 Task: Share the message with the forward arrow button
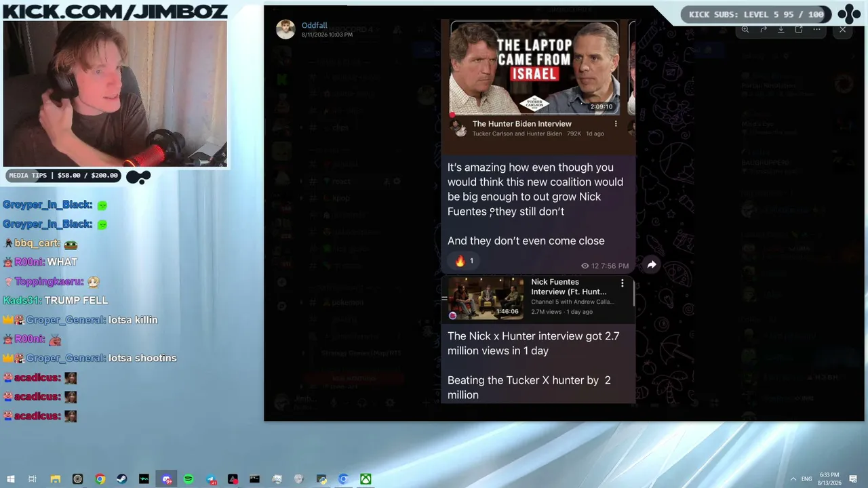point(652,265)
